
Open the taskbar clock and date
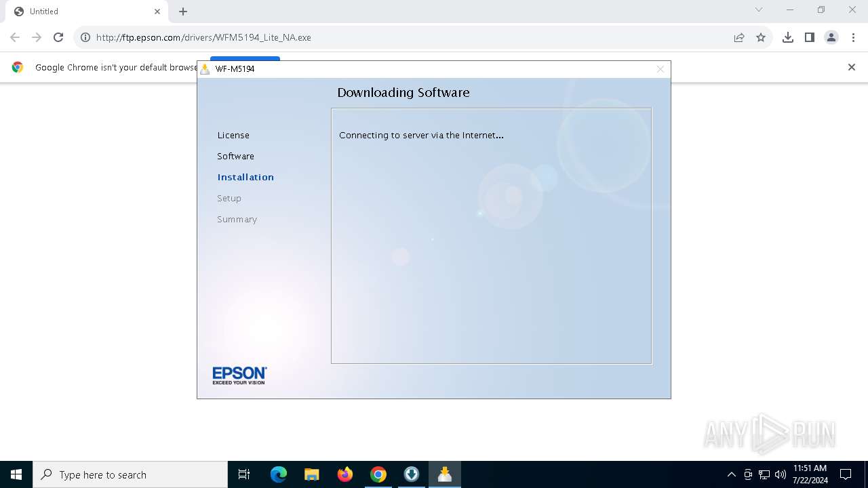click(810, 474)
